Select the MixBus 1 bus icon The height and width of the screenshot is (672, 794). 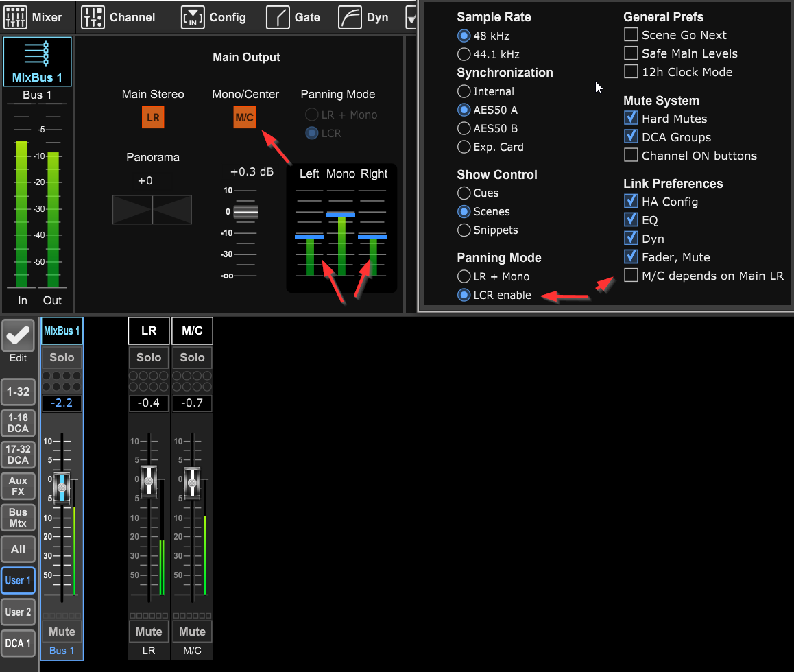(37, 62)
